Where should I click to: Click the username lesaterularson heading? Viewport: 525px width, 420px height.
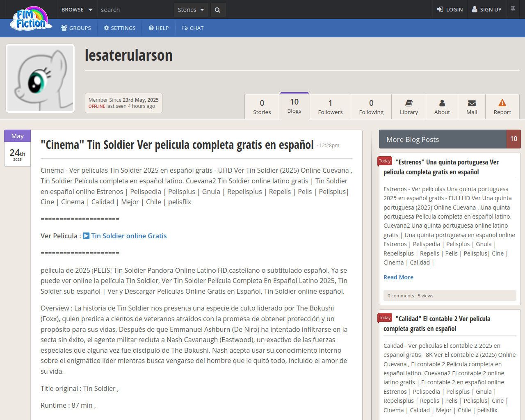[x=129, y=55]
